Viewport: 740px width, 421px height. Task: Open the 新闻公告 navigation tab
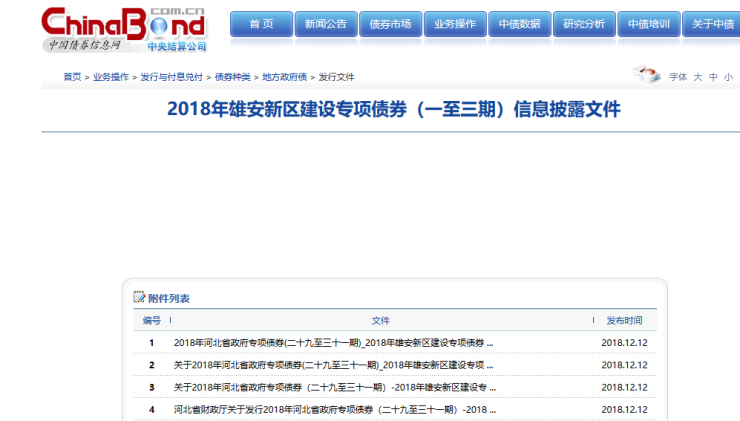click(x=325, y=24)
